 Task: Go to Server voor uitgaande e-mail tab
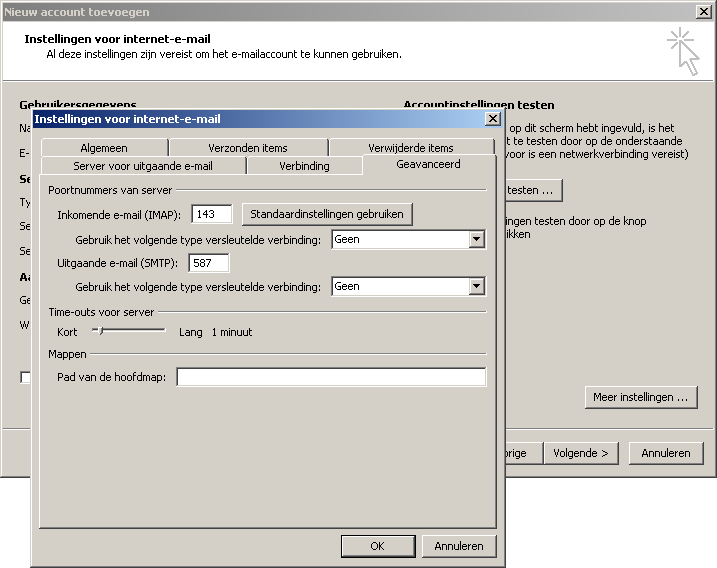coord(143,166)
